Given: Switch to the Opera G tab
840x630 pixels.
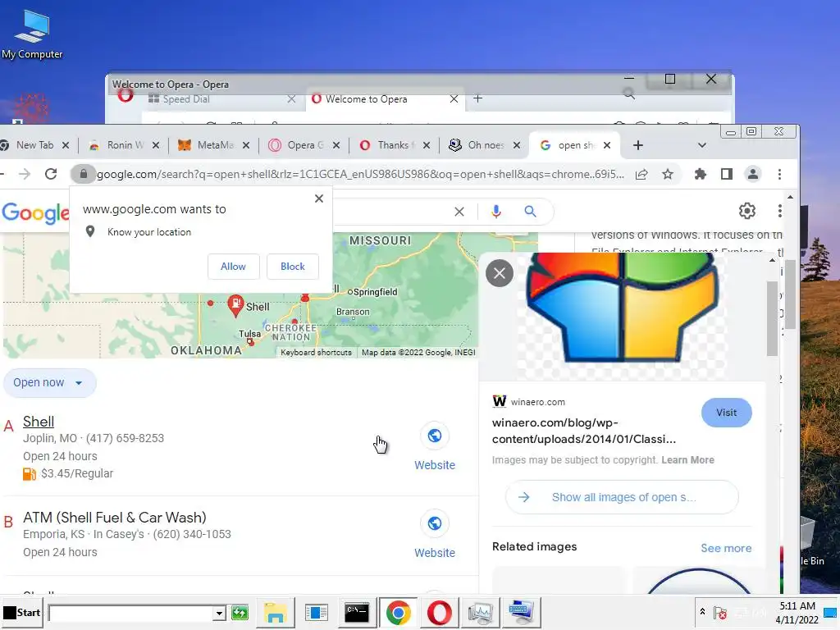Looking at the screenshot, I should [305, 145].
